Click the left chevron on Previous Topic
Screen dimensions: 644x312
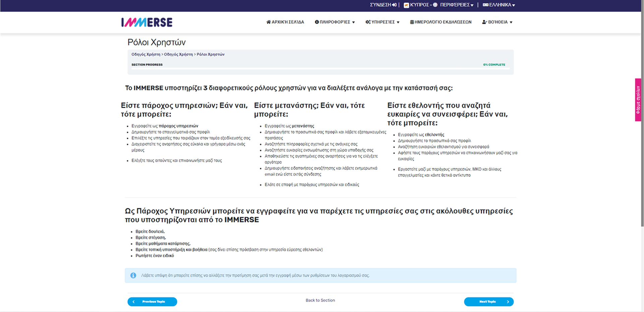click(x=133, y=302)
